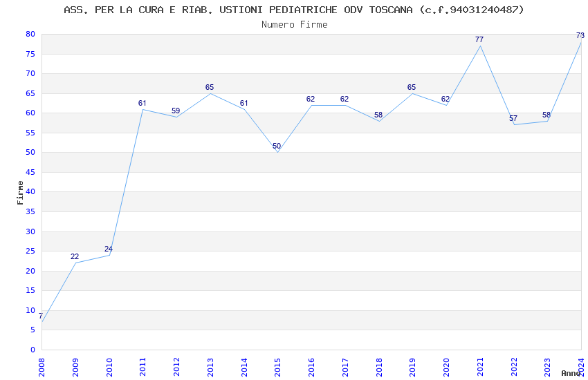Click data point label 50 for 2015
The width and height of the screenshot is (588, 380).
click(277, 146)
